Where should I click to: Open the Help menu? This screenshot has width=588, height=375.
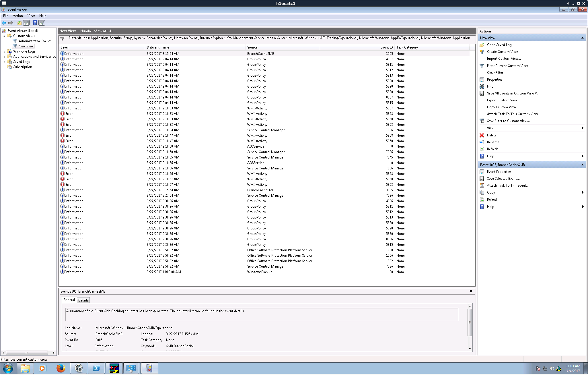[43, 16]
